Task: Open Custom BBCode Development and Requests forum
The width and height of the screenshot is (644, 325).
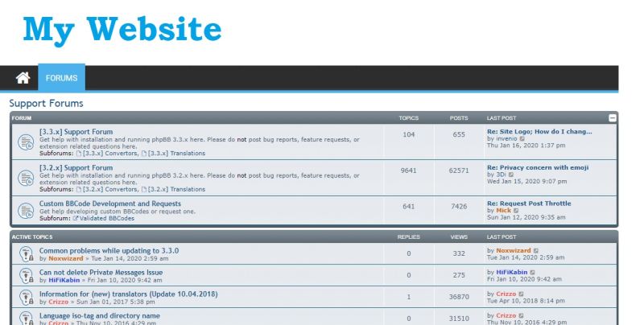Action: (x=110, y=204)
